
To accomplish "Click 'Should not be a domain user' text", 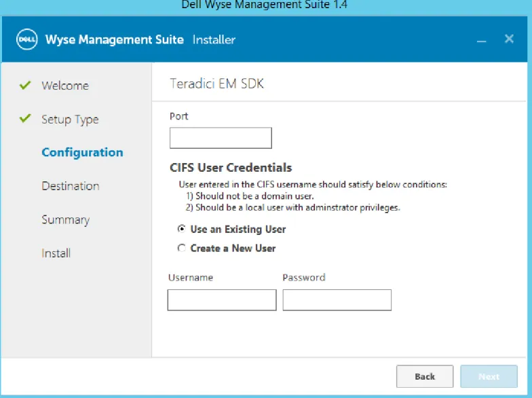I will pyautogui.click(x=250, y=196).
